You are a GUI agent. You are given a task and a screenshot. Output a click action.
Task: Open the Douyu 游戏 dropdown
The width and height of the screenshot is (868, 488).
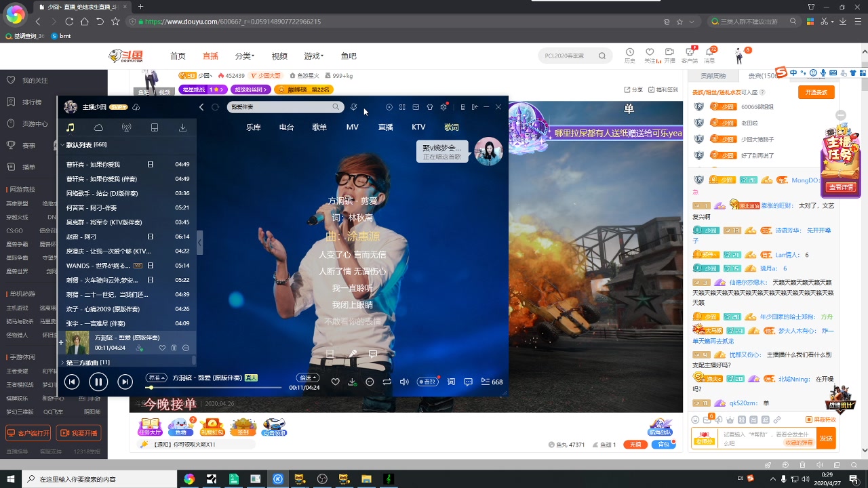tap(314, 56)
